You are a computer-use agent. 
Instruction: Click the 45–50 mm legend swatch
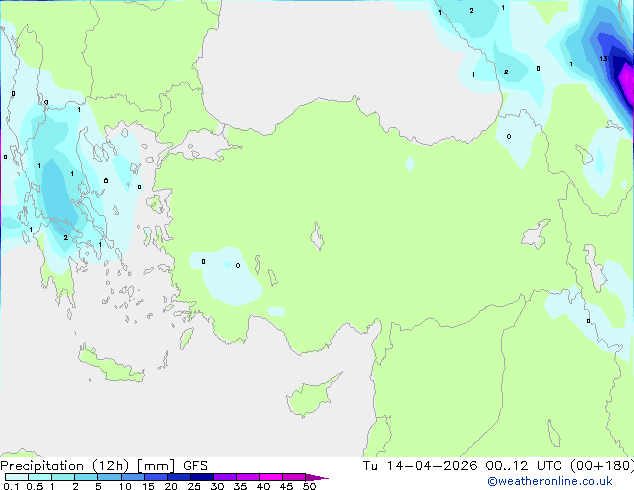pos(294,477)
